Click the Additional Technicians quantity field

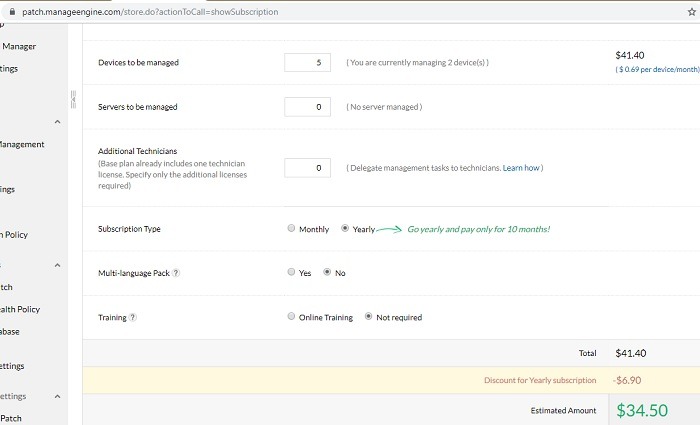pos(308,168)
